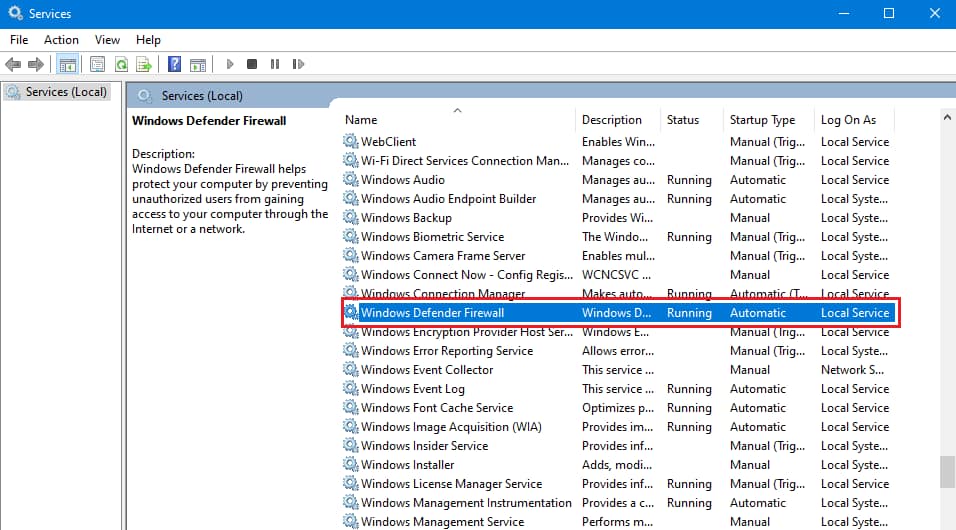The image size is (956, 530).
Task: Toggle the Show/Hide Console Tree icon
Action: pos(68,64)
